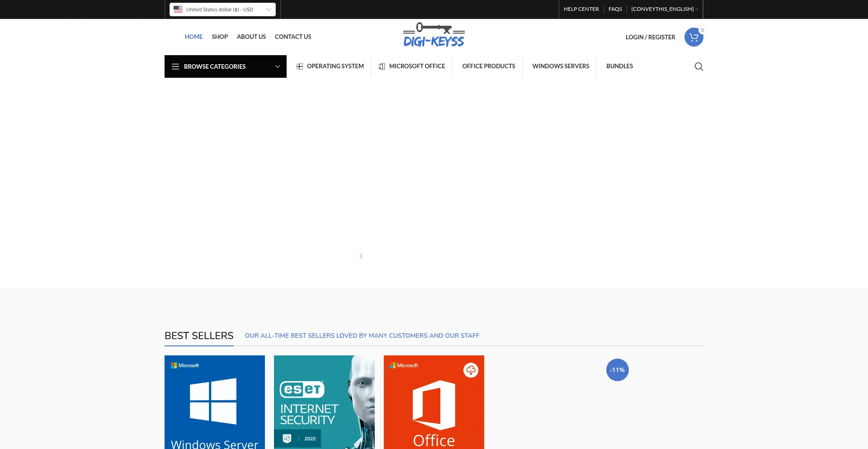Open the HELP CENTER link
The height and width of the screenshot is (449, 868).
[581, 9]
